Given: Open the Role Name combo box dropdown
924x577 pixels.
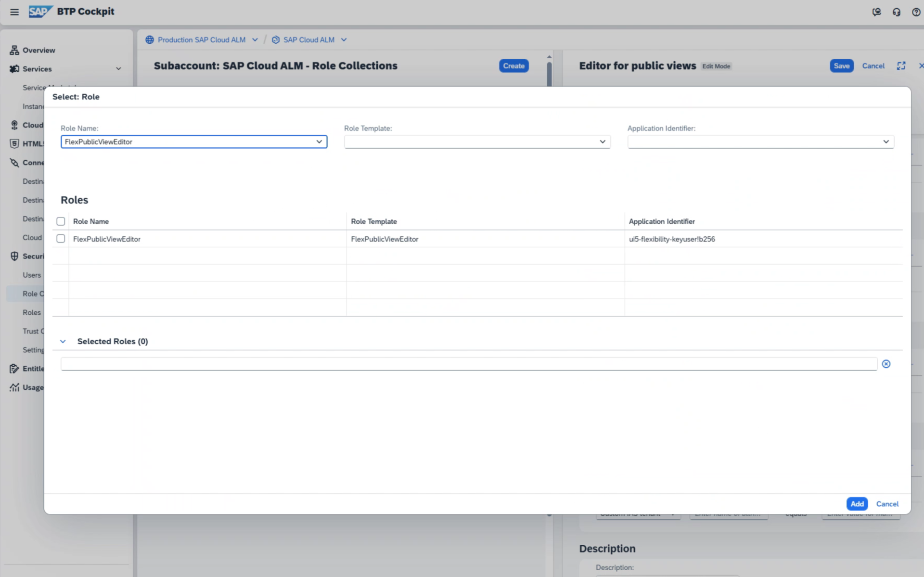Looking at the screenshot, I should pos(319,141).
